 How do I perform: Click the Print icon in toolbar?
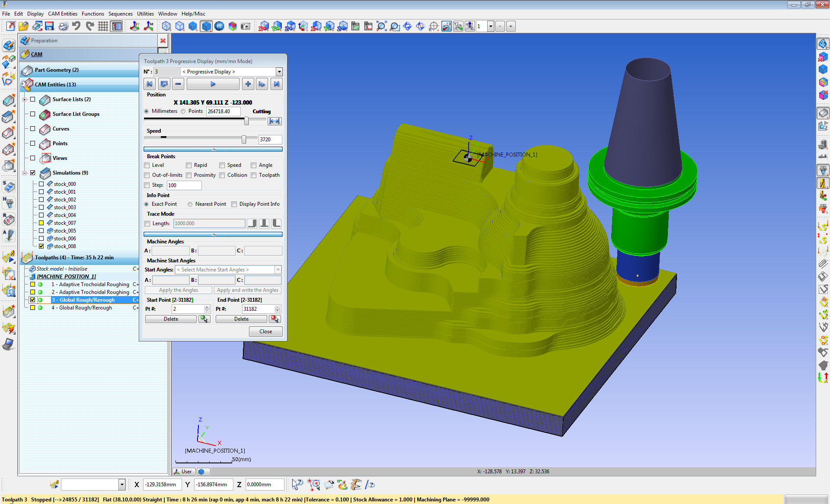coord(63,26)
